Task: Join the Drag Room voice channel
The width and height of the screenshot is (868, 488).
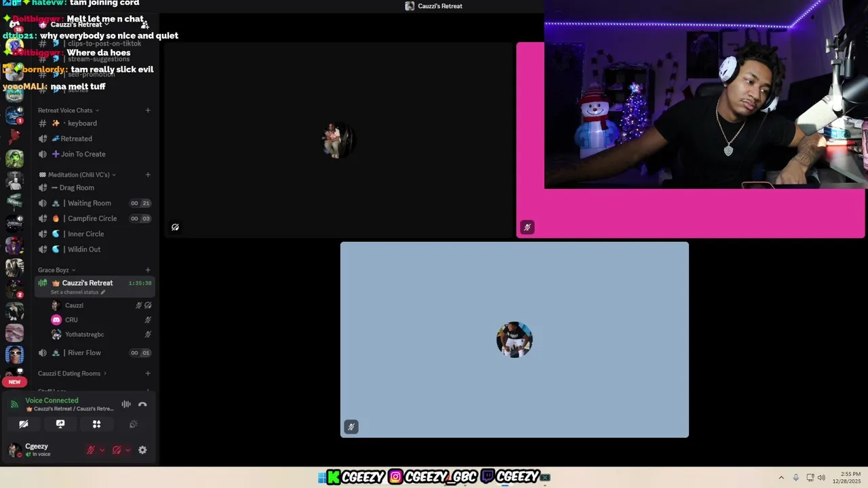Action: coord(95,188)
